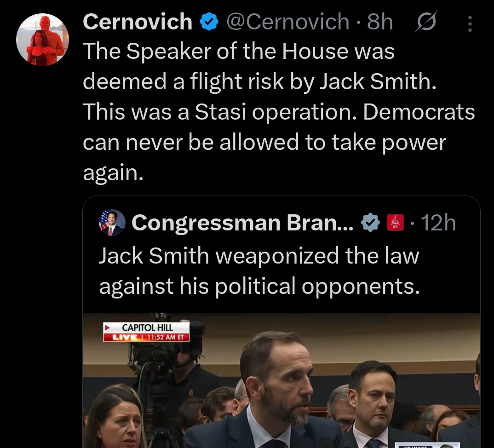Click the 12h timestamp on quoted post

(438, 223)
